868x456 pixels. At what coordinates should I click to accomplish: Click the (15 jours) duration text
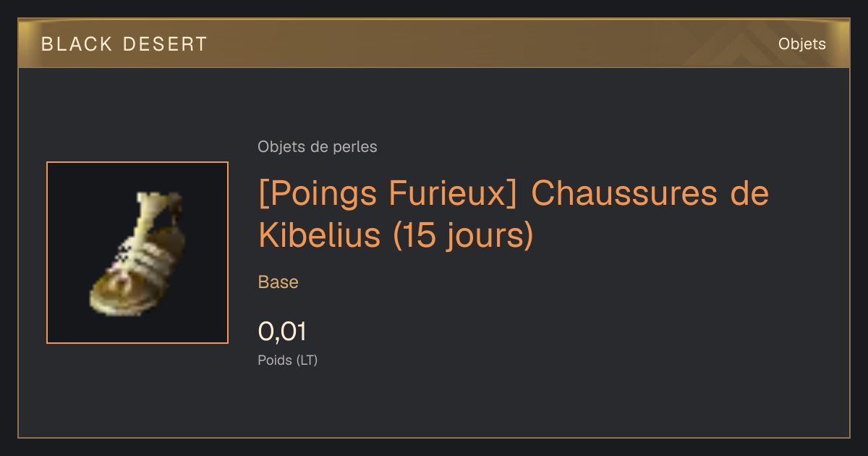tap(463, 236)
